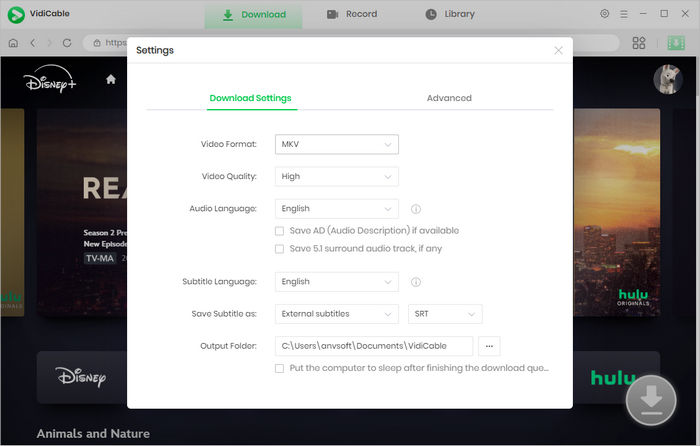The image size is (700, 446).
Task: Go to browser home icon
Action: 13,43
